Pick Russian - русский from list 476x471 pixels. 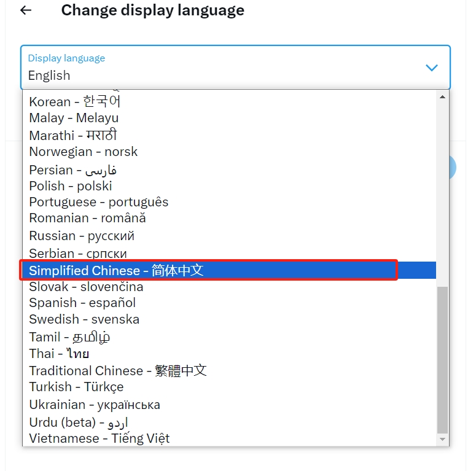coord(81,236)
